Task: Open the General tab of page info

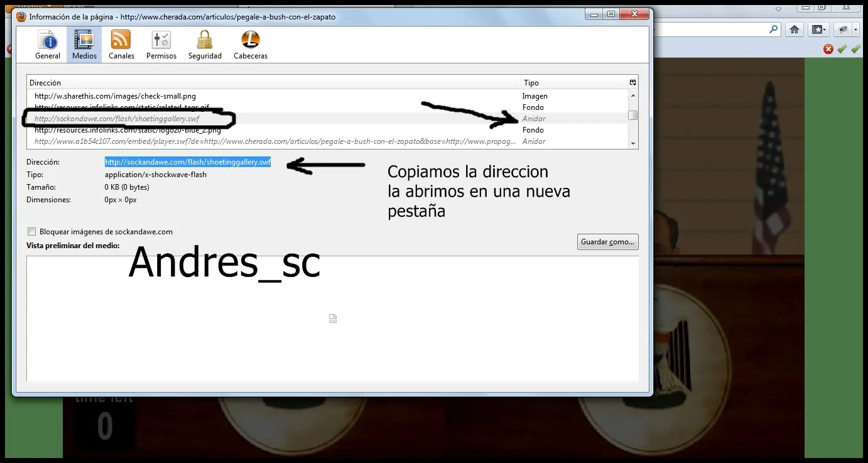Action: [48, 44]
